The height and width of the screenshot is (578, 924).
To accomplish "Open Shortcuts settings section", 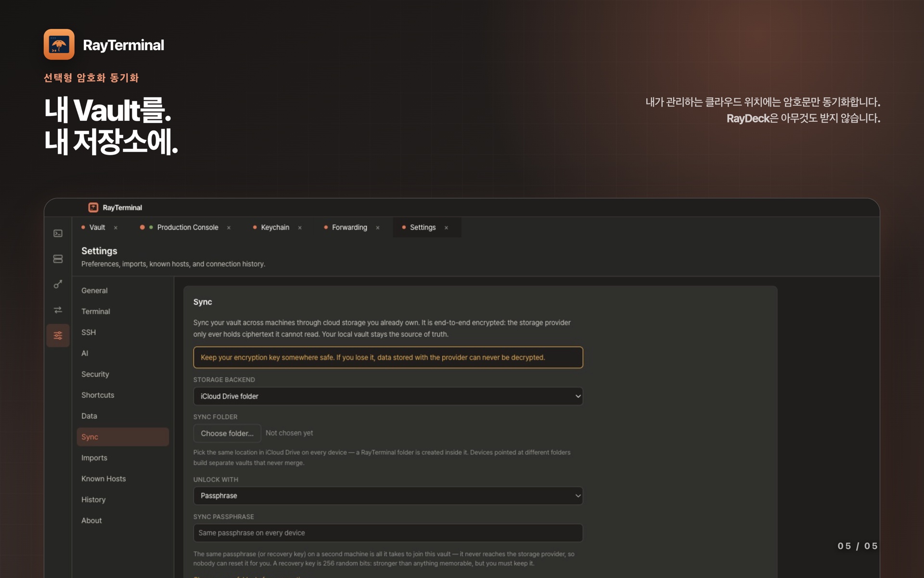I will click(x=123, y=395).
